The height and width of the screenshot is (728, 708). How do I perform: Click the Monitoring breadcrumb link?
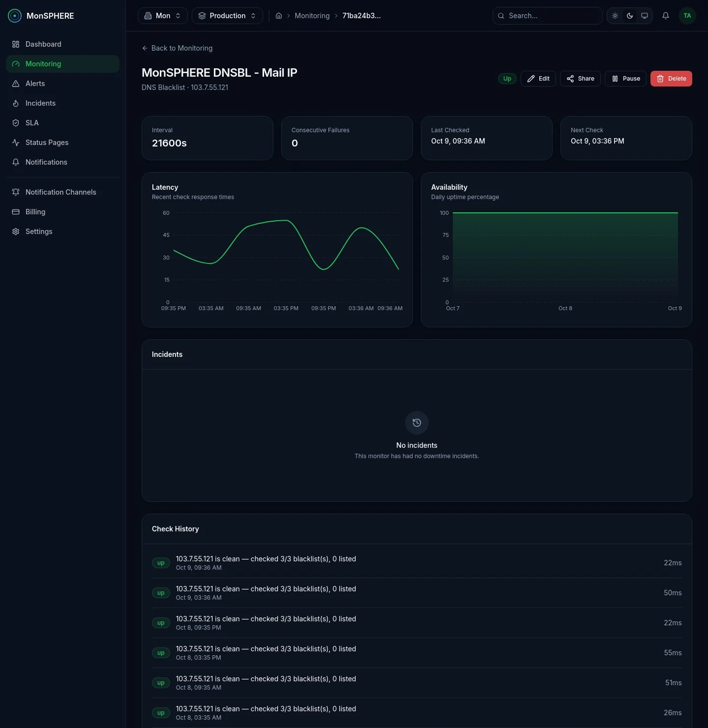click(x=312, y=16)
